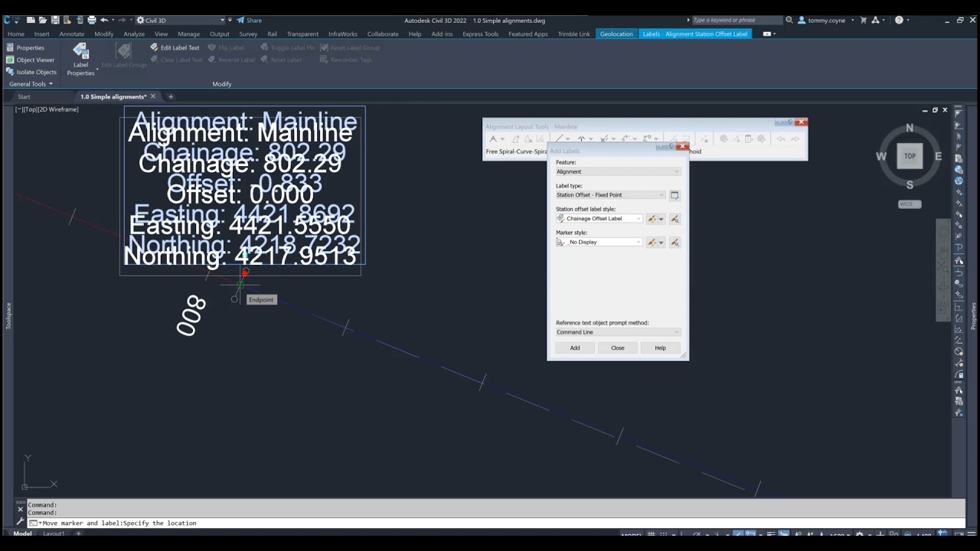Click the Isolate Objects icon
The image size is (980, 551).
click(10, 72)
